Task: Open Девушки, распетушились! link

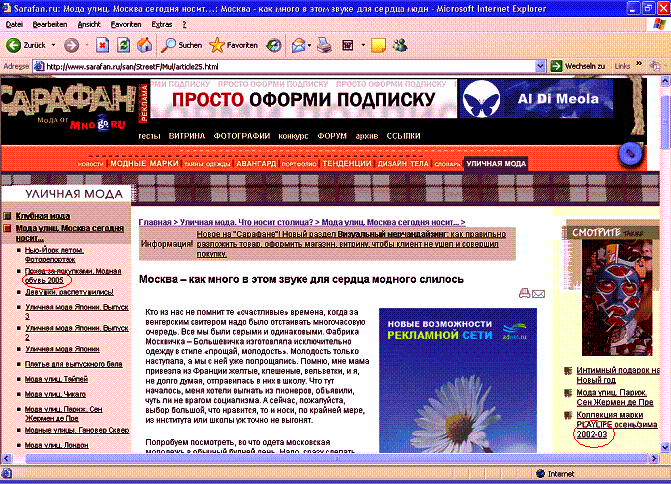Action: 69,292
